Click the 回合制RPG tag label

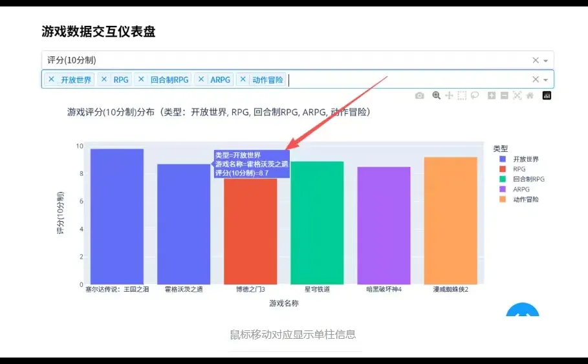169,80
